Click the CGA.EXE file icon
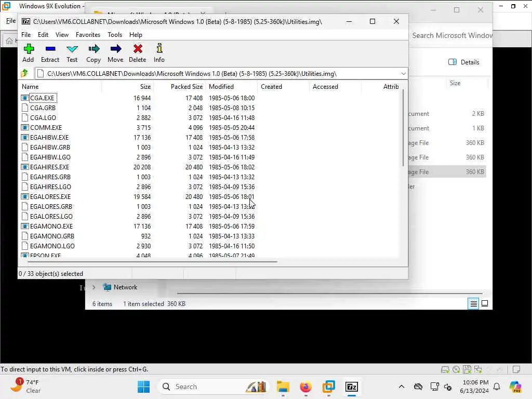The height and width of the screenshot is (399, 532). [x=24, y=98]
